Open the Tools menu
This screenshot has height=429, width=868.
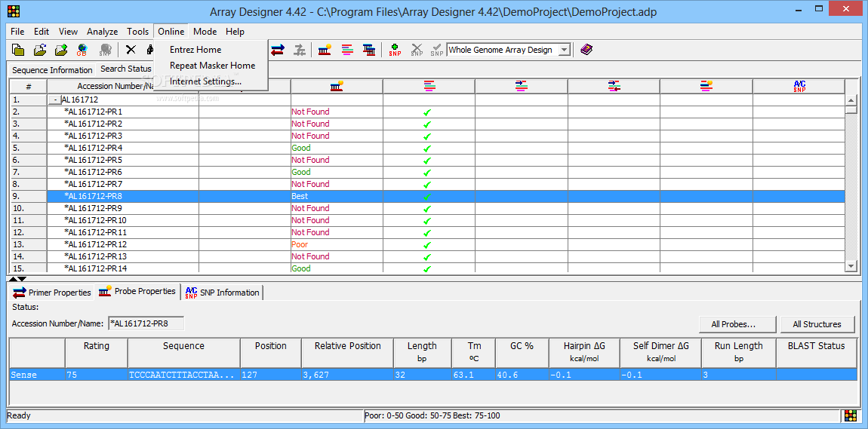coord(137,32)
